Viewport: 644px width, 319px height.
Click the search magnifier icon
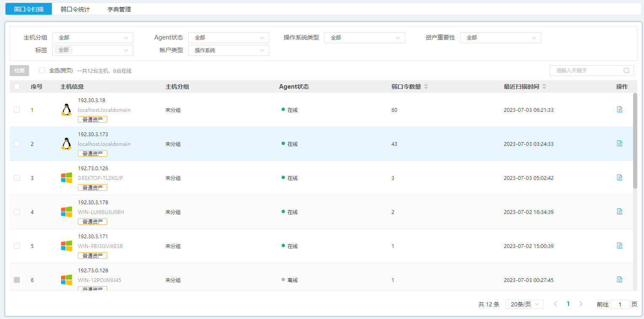[626, 71]
